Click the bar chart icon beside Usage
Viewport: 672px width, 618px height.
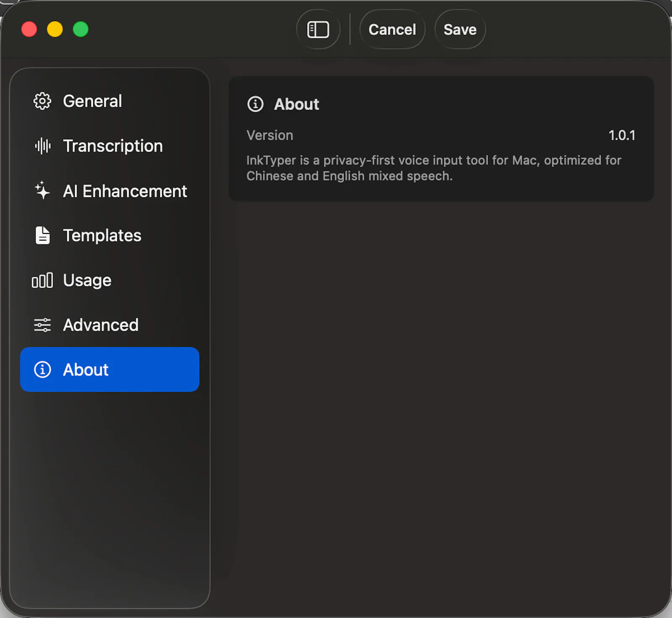click(42, 280)
